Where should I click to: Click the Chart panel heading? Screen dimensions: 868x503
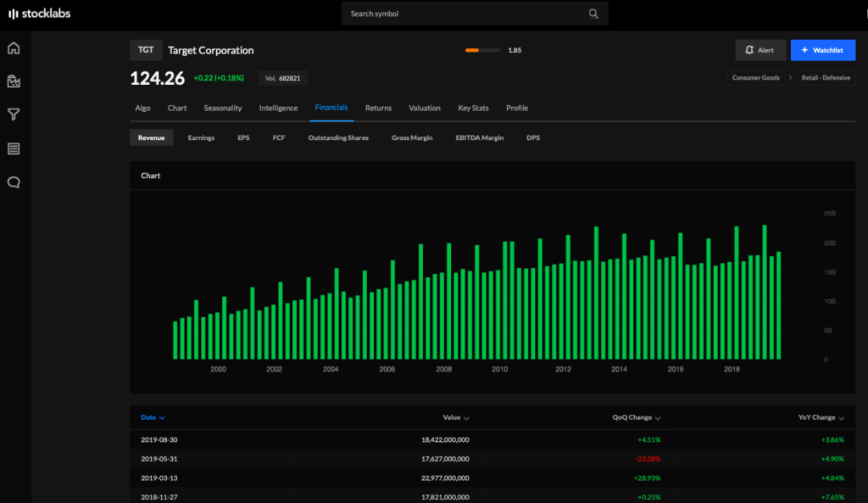[x=151, y=176]
